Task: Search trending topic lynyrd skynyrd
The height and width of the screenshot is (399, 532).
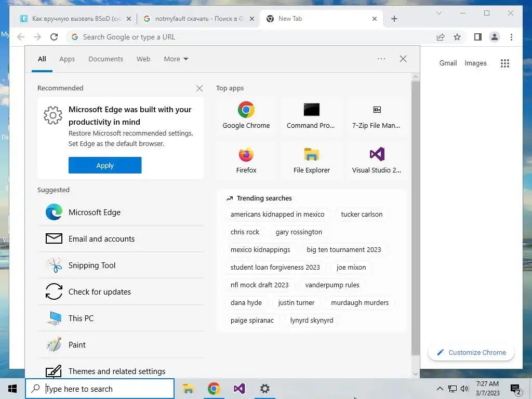Action: coord(312,320)
